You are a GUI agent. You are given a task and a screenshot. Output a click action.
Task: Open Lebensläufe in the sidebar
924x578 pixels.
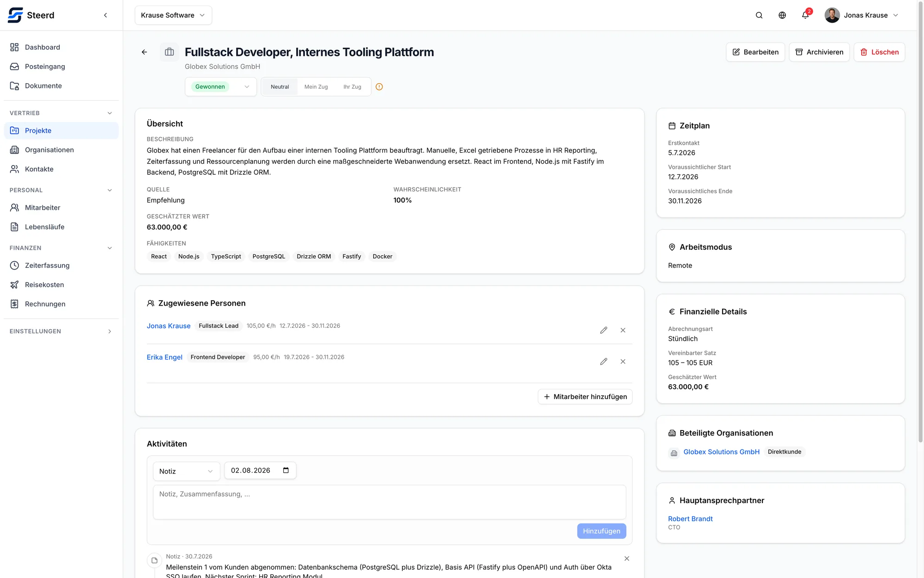point(61,227)
